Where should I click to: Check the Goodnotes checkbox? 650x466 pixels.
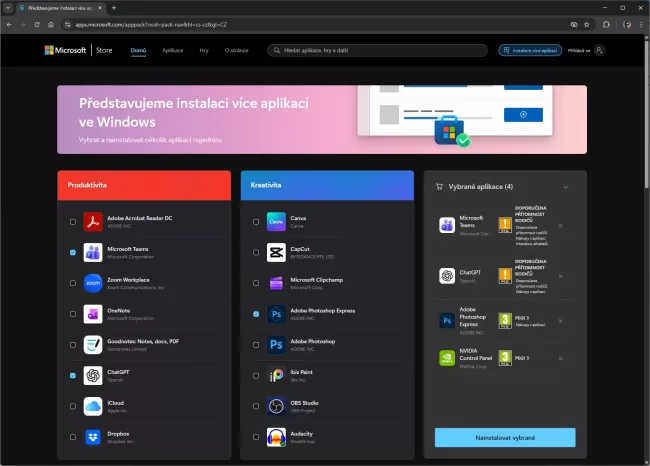(x=73, y=345)
